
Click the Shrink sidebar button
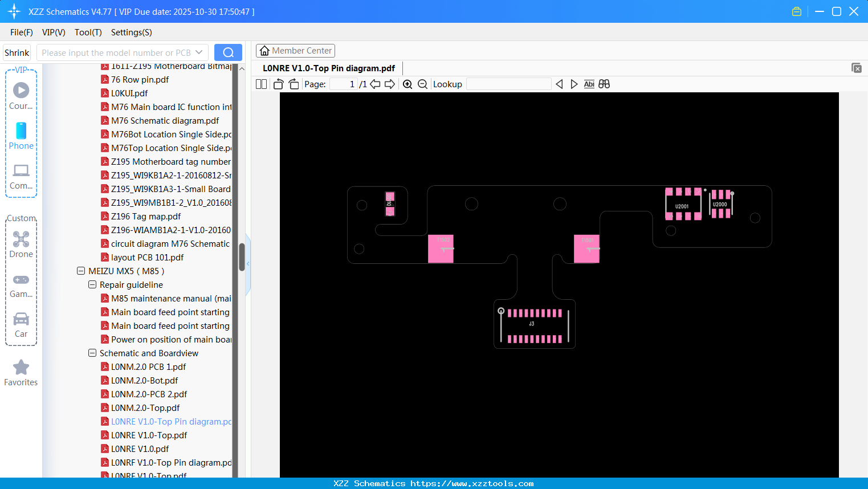[16, 52]
